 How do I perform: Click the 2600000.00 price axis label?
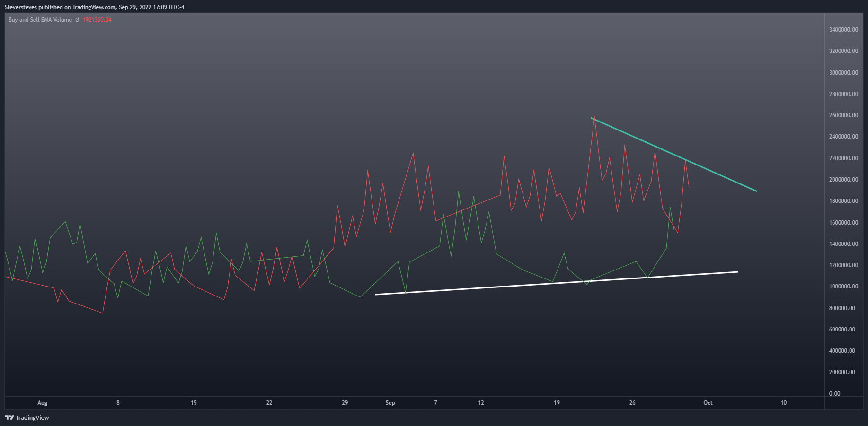click(x=843, y=115)
